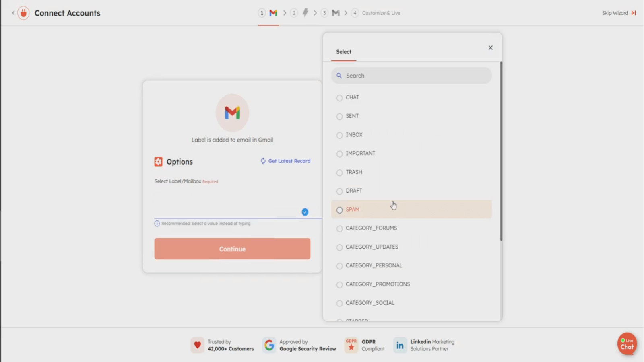
Task: Select the CATEGORY_PROMOTIONS radio option
Action: tap(340, 285)
